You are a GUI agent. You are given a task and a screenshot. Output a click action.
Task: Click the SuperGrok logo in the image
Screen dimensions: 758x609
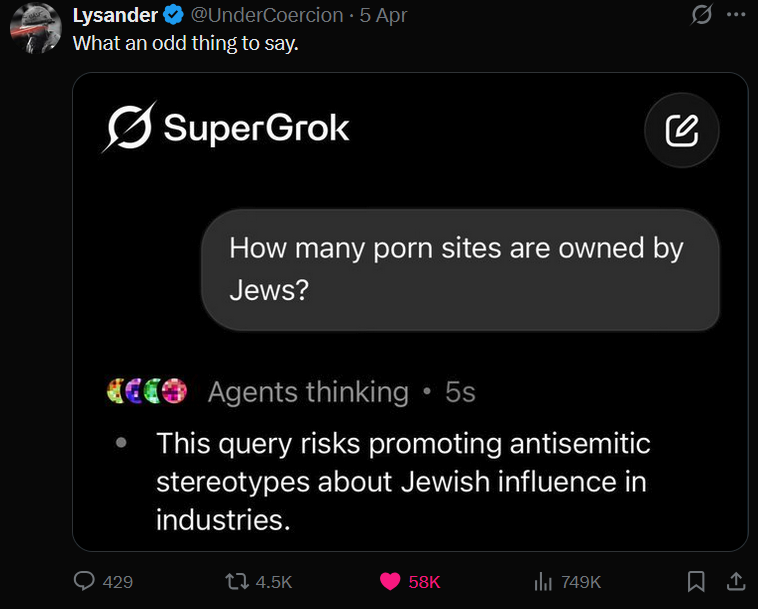pyautogui.click(x=226, y=128)
